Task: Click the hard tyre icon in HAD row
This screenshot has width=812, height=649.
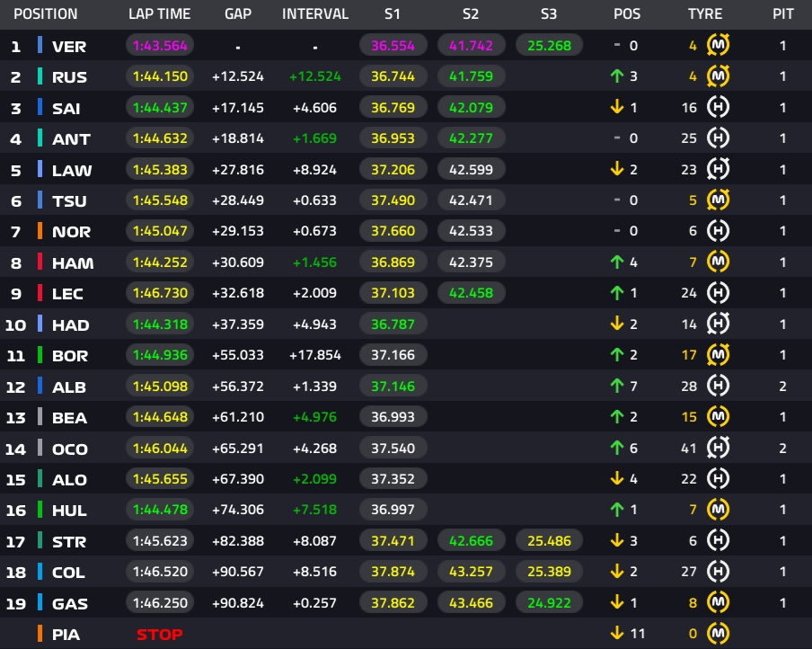Action: pyautogui.click(x=719, y=324)
